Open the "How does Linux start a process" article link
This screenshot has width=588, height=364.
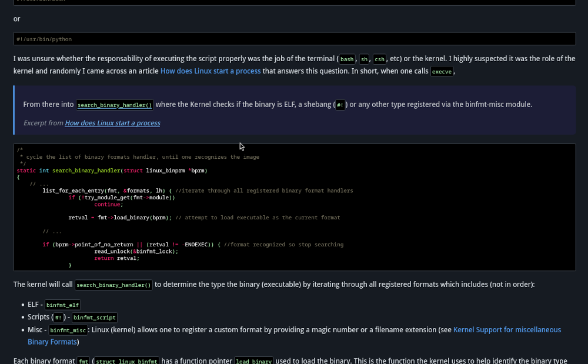(x=210, y=71)
